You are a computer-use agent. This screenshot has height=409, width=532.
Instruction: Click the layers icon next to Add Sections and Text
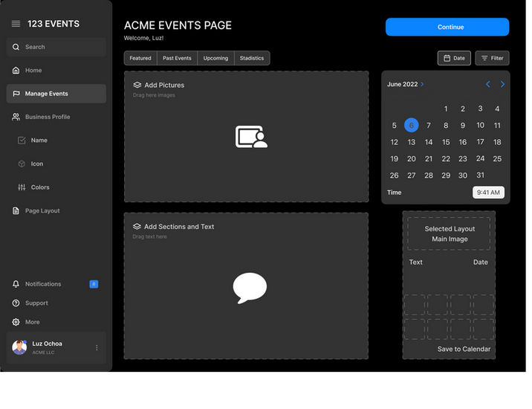tap(137, 226)
